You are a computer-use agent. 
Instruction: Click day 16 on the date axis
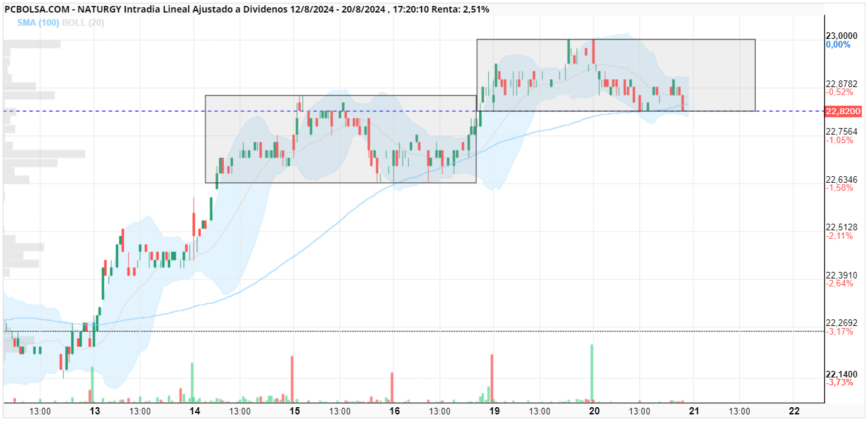[x=394, y=410]
